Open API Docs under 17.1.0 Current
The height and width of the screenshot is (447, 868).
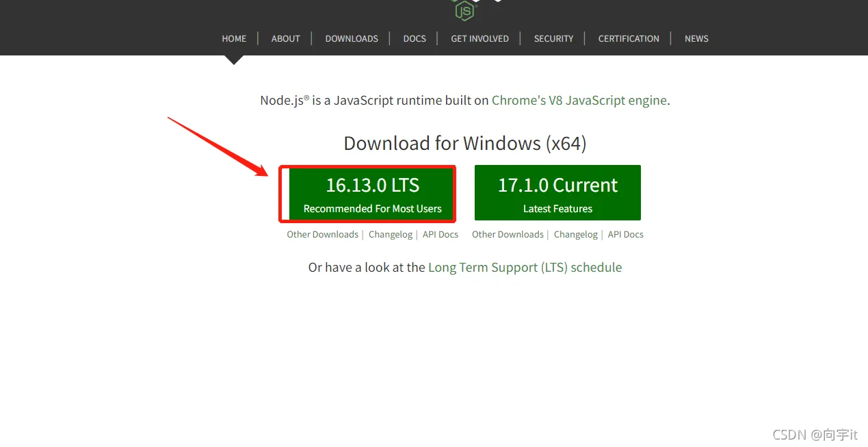coord(626,235)
